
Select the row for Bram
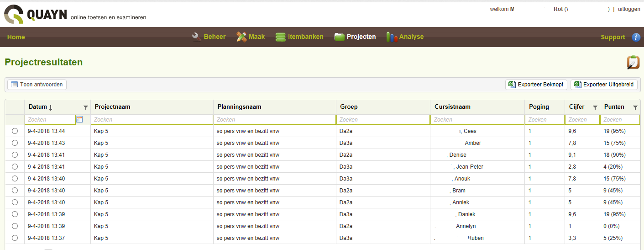[x=15, y=190]
